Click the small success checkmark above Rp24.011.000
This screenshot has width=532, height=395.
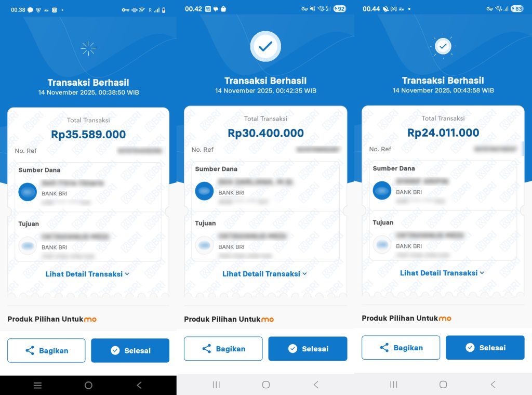point(443,46)
